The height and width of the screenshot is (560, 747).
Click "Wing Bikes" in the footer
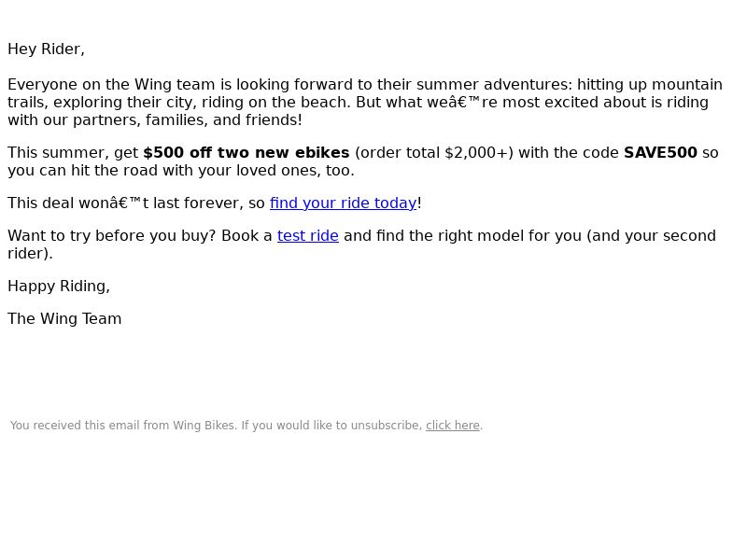(204, 426)
